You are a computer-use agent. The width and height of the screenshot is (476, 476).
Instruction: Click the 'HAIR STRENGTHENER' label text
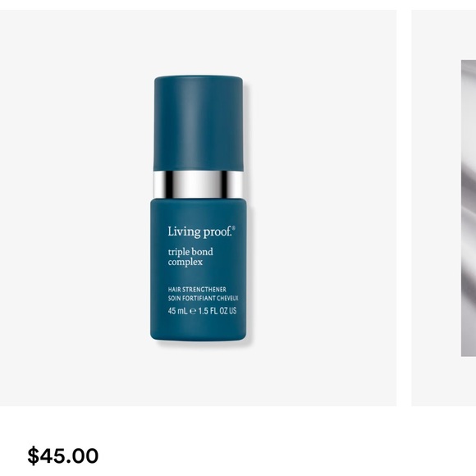pos(197,290)
